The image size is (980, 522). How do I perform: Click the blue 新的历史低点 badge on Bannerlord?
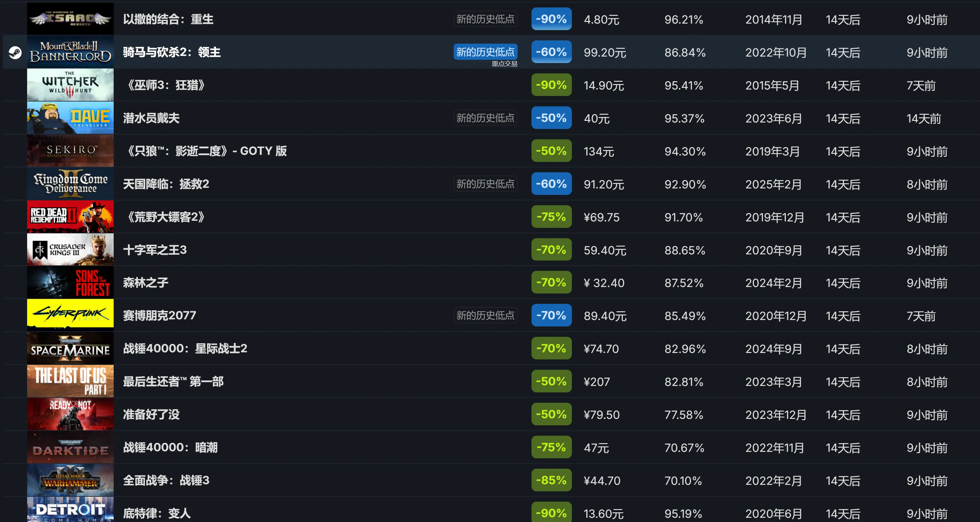[485, 52]
